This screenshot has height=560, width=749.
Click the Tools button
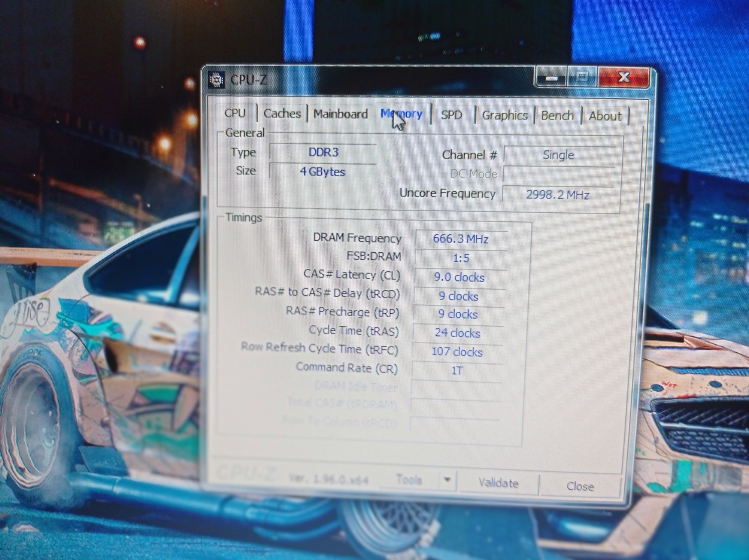point(409,480)
